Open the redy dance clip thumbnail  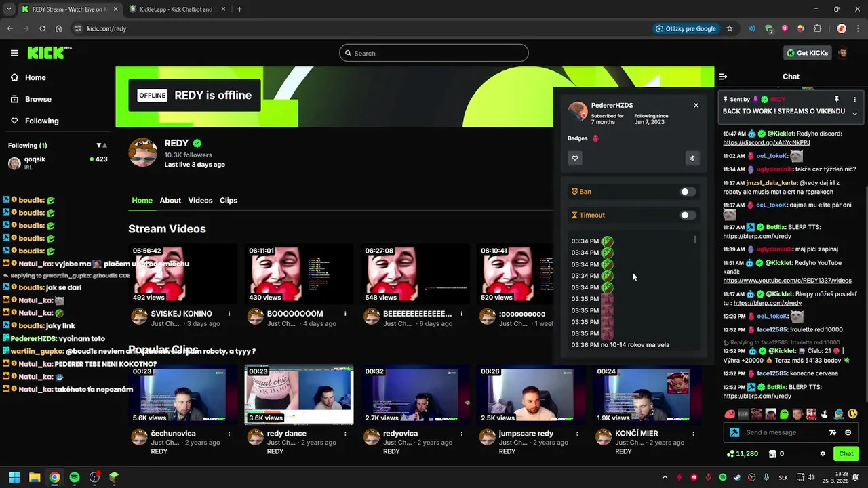299,394
